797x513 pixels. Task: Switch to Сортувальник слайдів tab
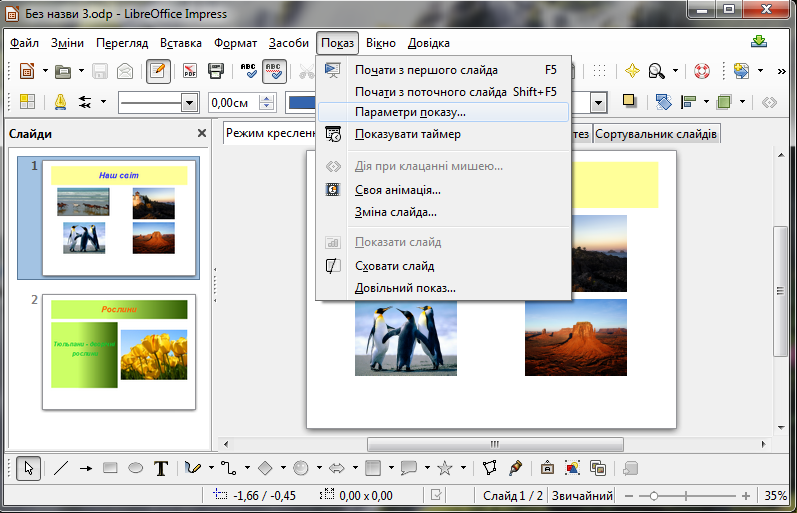tap(656, 134)
